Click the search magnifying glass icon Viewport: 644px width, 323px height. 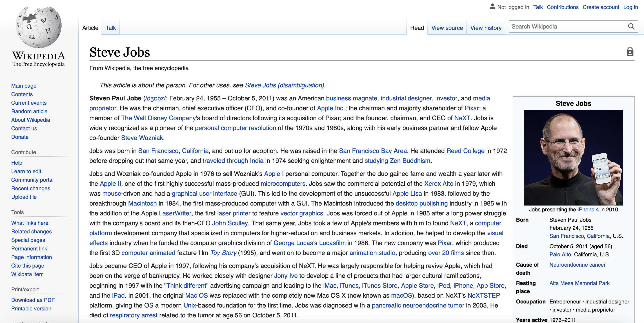coord(631,27)
